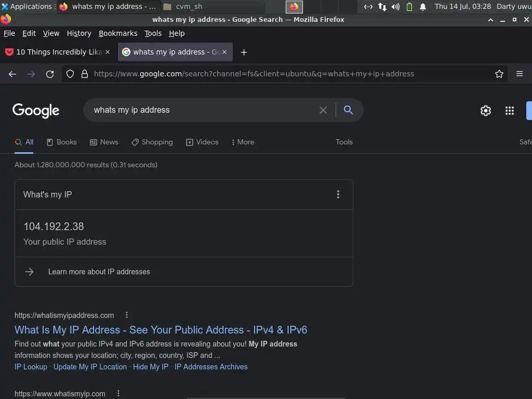532x399 pixels.
Task: Open the Google apps grid
Action: tap(510, 111)
